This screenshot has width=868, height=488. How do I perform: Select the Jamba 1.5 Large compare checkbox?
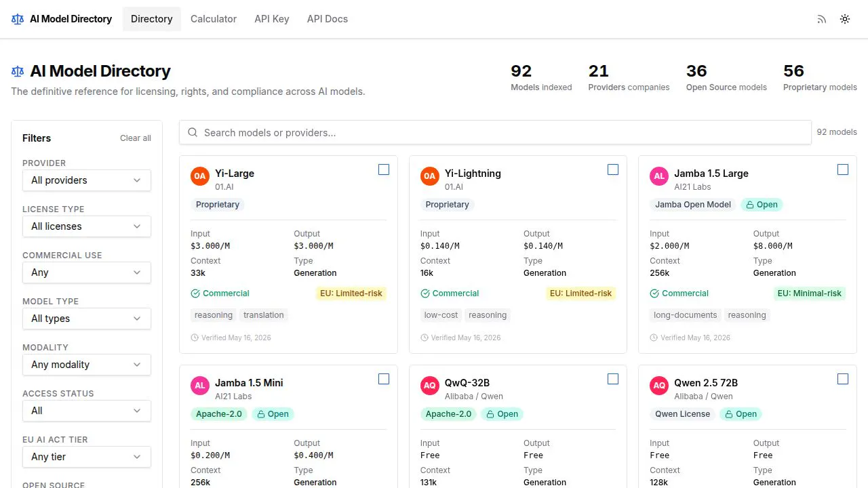coord(843,169)
